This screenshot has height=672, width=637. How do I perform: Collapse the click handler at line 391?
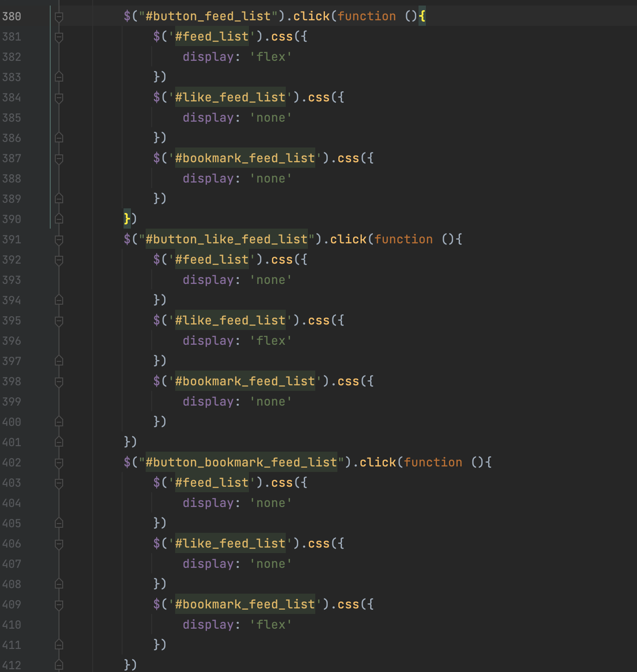[59, 240]
